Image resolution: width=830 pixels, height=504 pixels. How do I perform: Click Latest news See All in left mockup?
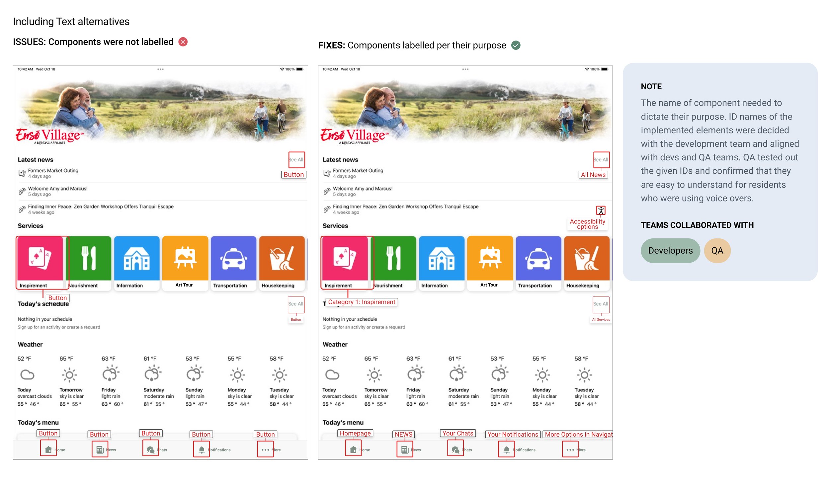(x=296, y=160)
